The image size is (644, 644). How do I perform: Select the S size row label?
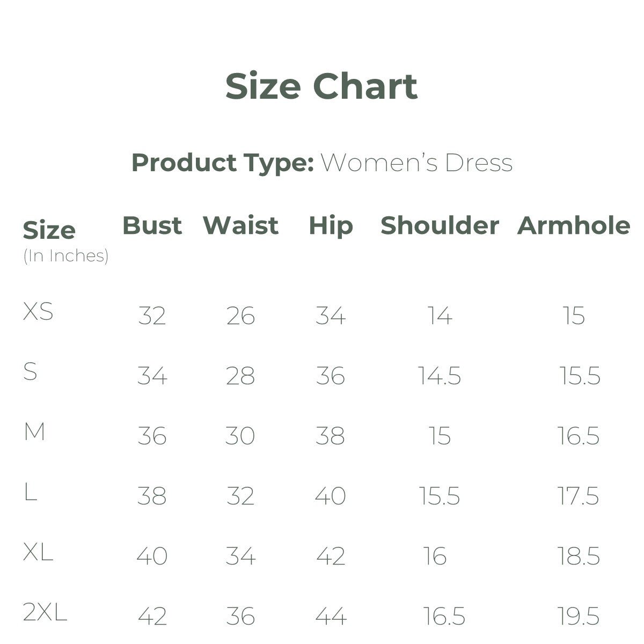30,371
